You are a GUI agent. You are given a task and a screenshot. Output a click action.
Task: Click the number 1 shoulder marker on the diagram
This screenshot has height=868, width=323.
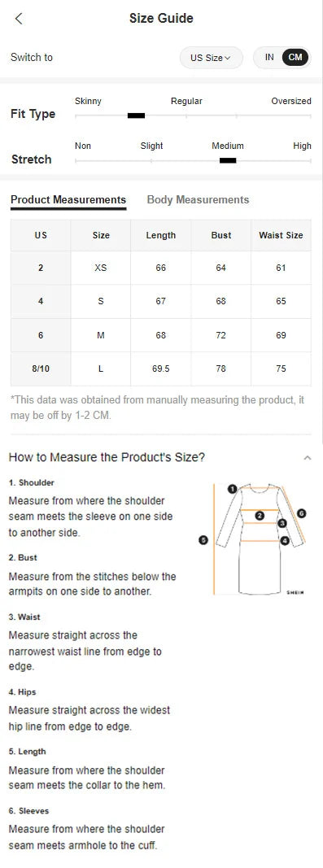pyautogui.click(x=232, y=489)
